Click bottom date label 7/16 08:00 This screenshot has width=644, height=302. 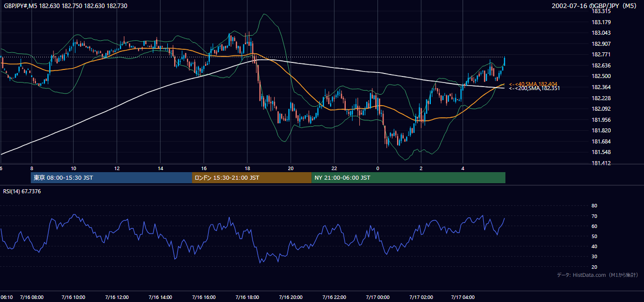[x=32, y=297]
